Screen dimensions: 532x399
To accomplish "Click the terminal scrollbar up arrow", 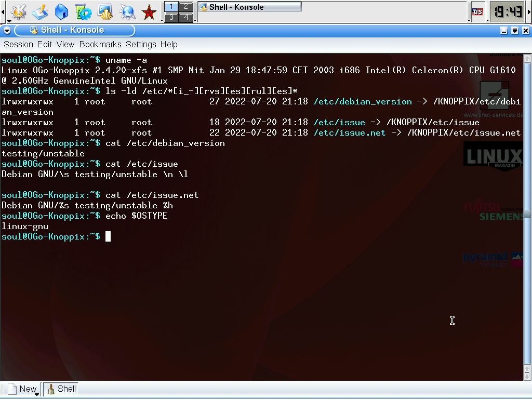I will pos(527,59).
